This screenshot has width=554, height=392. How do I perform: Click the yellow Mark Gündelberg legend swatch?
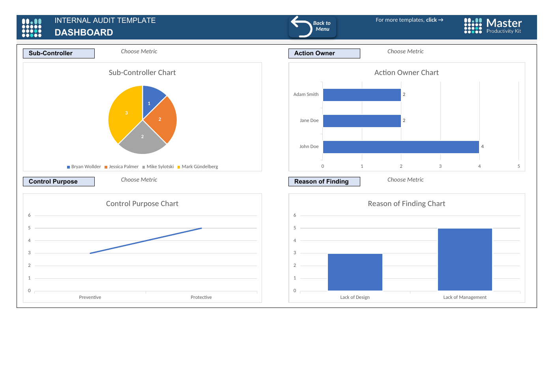179,167
